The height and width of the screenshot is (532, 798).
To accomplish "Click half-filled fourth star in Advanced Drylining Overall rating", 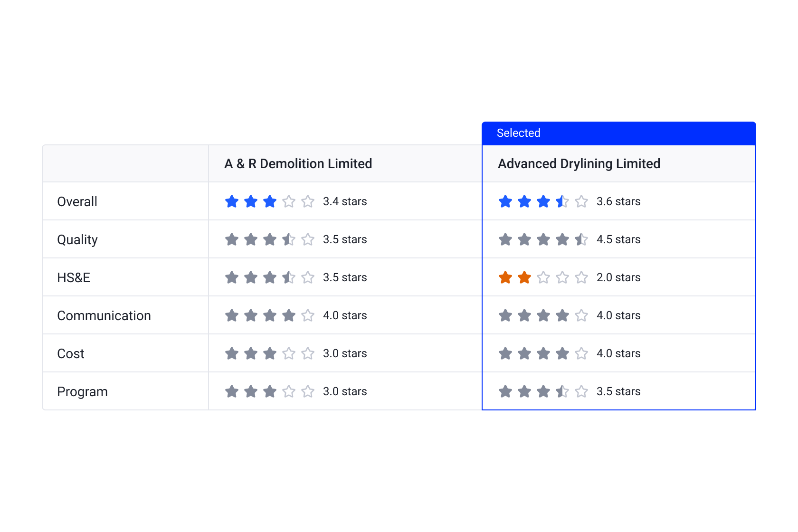I will click(x=562, y=201).
